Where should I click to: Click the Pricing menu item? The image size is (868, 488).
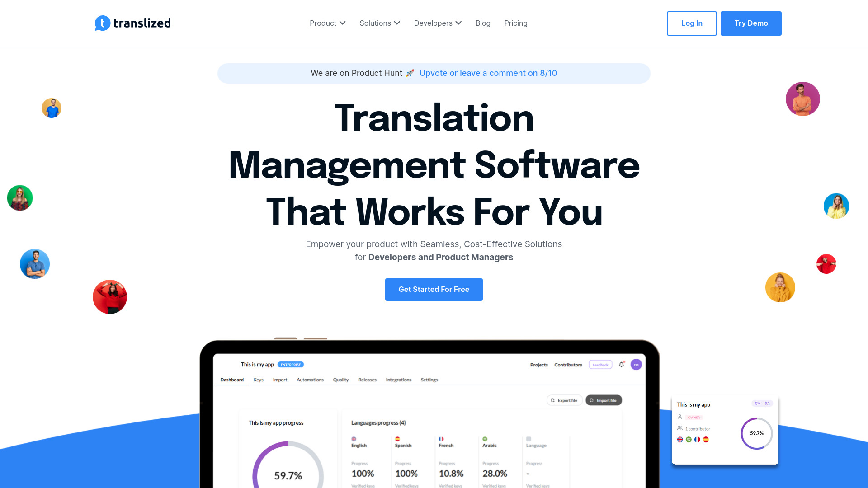(516, 23)
